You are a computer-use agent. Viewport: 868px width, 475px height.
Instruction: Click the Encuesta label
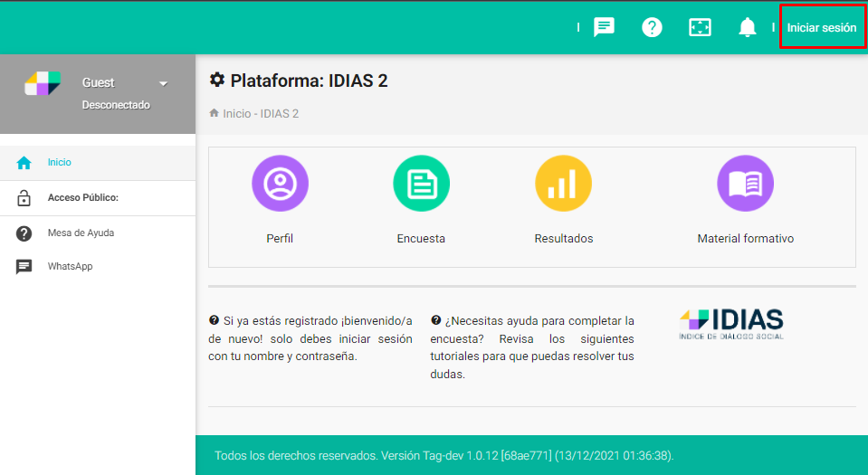[421, 239]
